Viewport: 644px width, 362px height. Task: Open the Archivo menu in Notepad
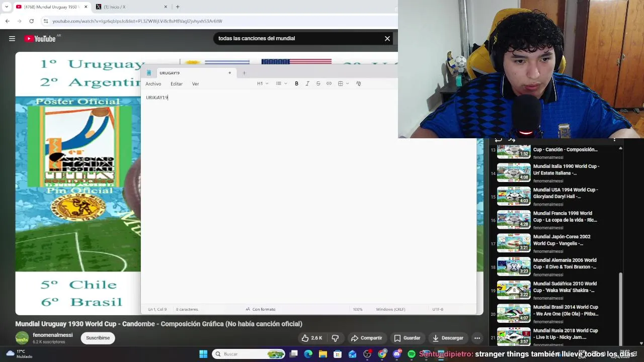click(153, 84)
